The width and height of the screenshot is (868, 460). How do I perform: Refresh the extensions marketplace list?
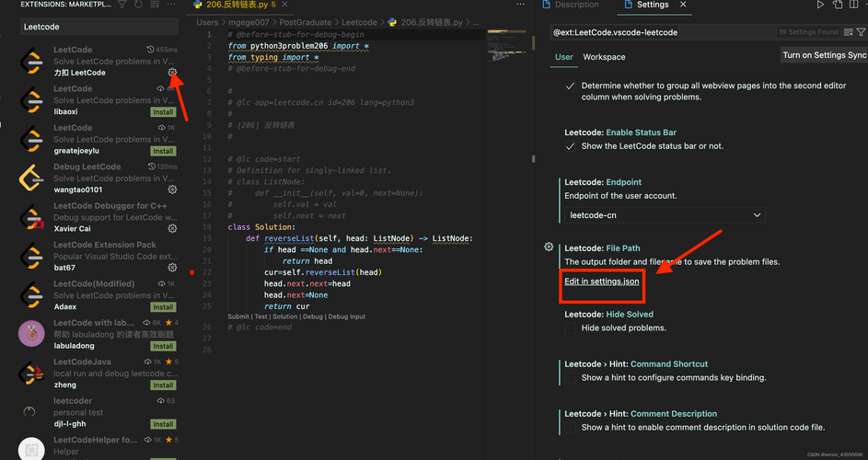coord(138,5)
